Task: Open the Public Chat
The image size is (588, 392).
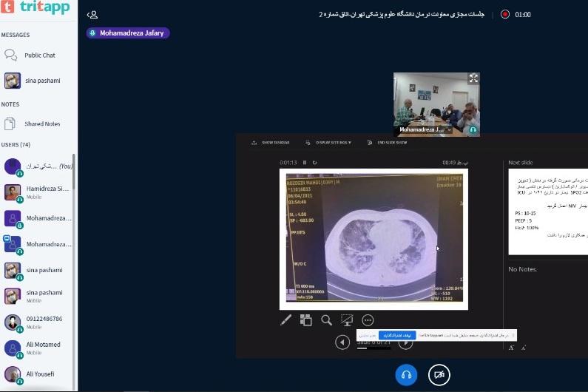Action: point(39,55)
